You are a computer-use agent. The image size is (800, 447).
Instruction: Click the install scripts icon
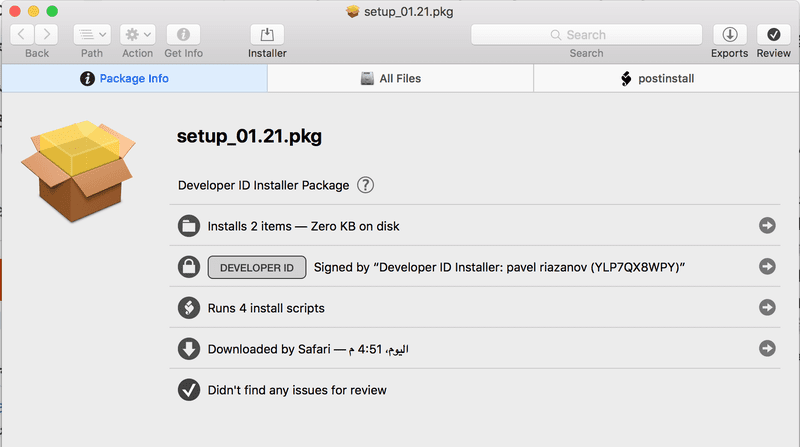(x=189, y=308)
